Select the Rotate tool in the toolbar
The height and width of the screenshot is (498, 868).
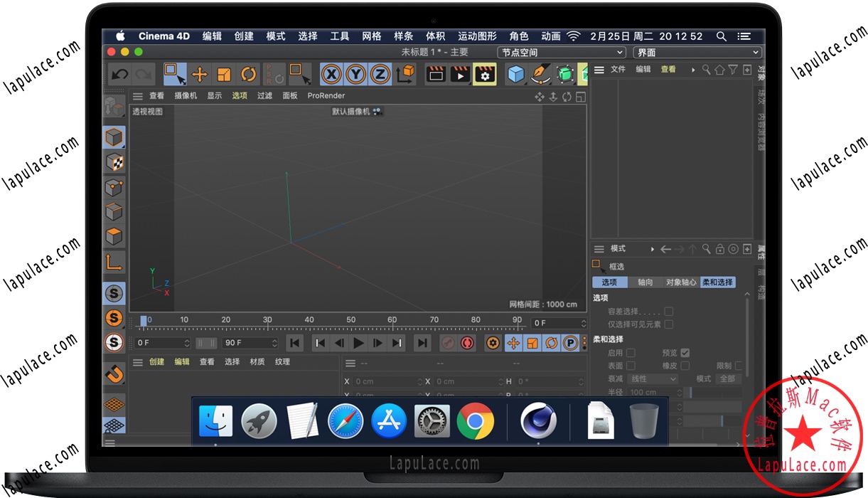coord(247,74)
